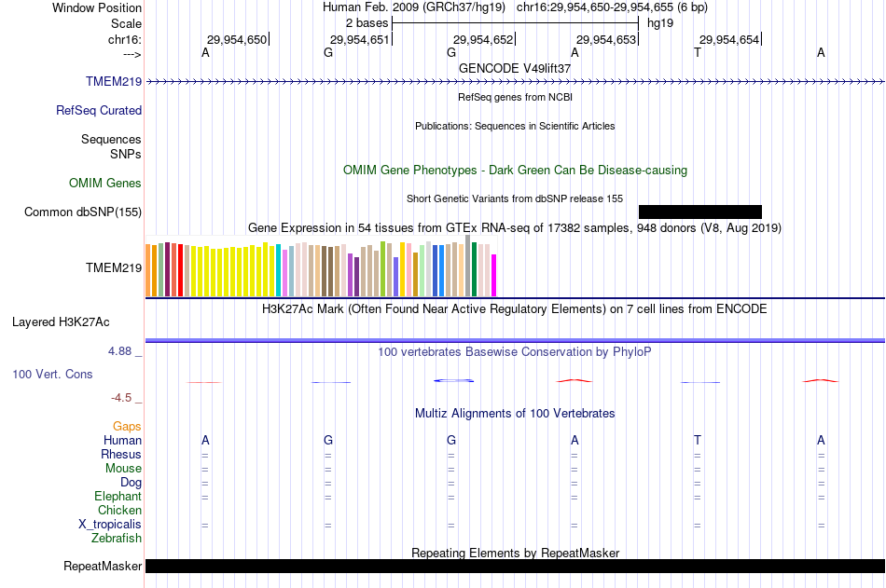The width and height of the screenshot is (886, 588).
Task: Click "Repeating Elements by RepeatMasker" title
Action: tap(516, 553)
